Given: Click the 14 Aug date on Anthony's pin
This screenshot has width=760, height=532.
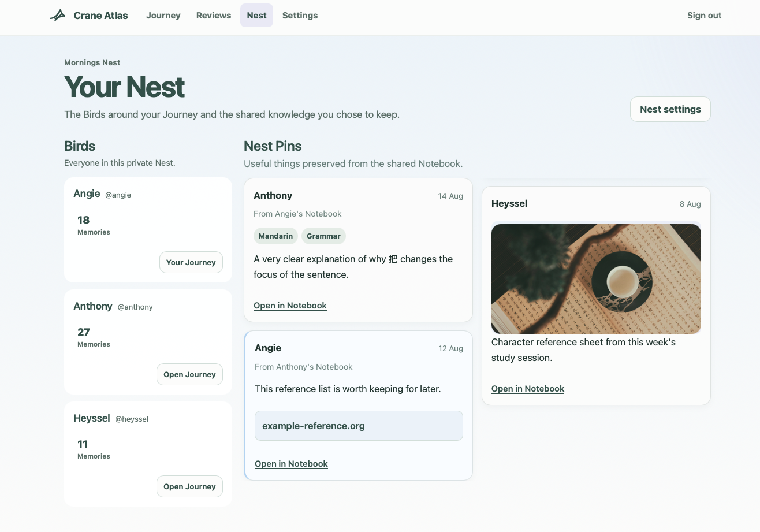Looking at the screenshot, I should 450,196.
